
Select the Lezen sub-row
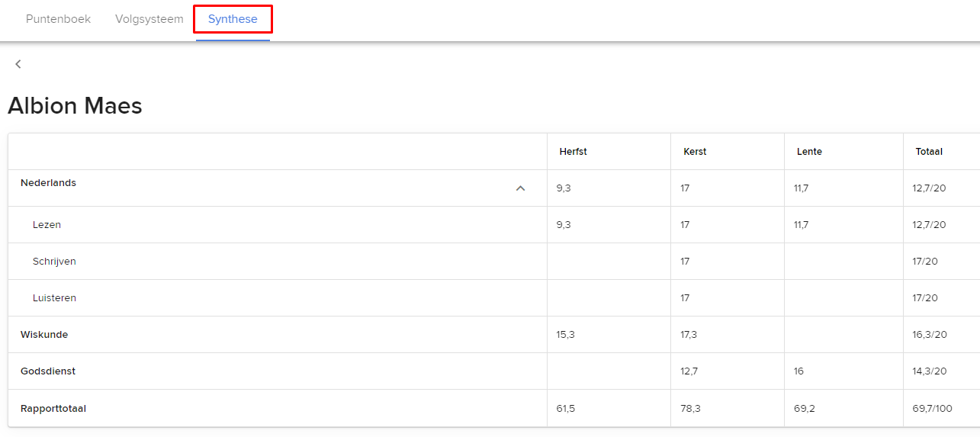[47, 225]
